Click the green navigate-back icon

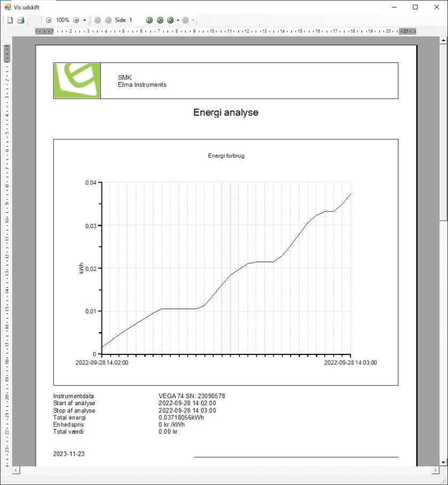pos(170,20)
